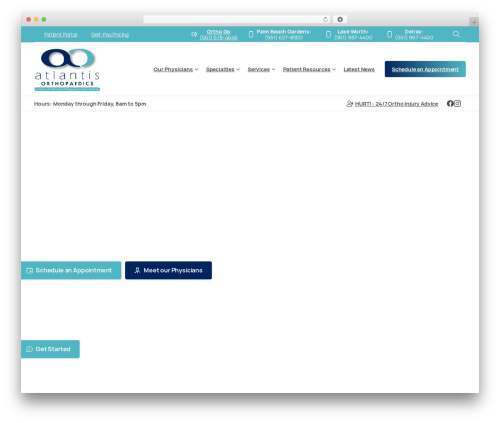500x423 pixels.
Task: Click the person icon in Meet our Physicians
Action: [x=137, y=270]
